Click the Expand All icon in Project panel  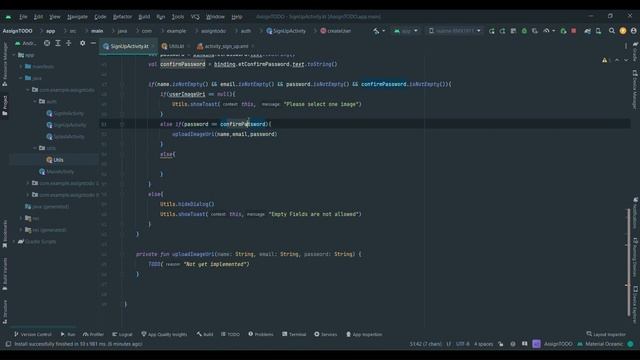click(58, 43)
